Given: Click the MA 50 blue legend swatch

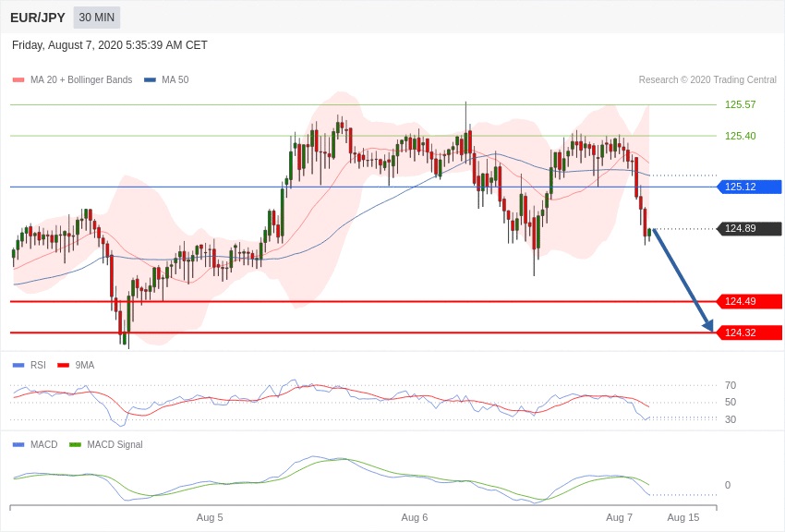Looking at the screenshot, I should pyautogui.click(x=150, y=80).
